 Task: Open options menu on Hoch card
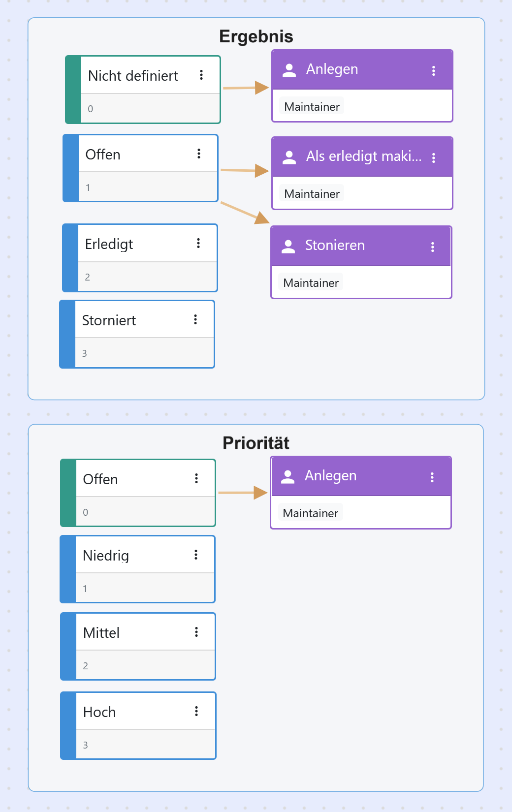(x=196, y=711)
